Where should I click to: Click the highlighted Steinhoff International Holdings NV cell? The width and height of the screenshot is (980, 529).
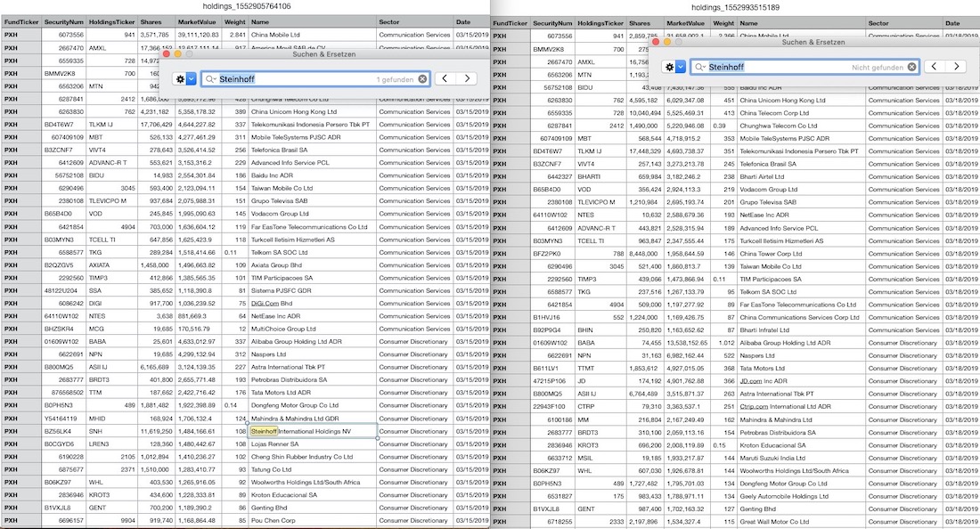pos(313,432)
